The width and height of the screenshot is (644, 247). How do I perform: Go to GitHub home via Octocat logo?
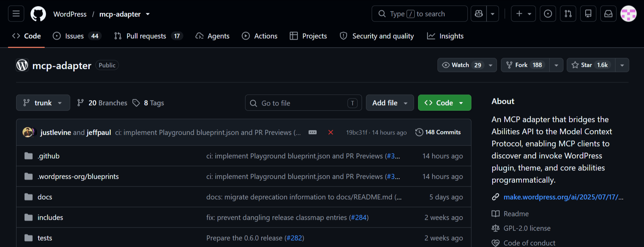[38, 14]
